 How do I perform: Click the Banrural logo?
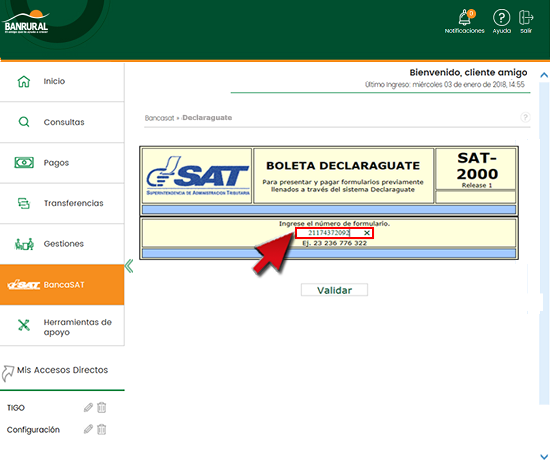click(x=26, y=22)
